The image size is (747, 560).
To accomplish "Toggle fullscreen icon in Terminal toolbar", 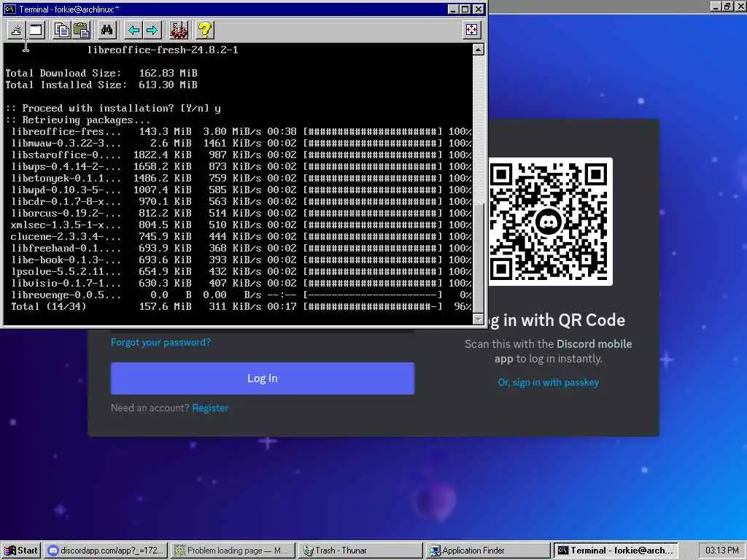I will click(471, 30).
